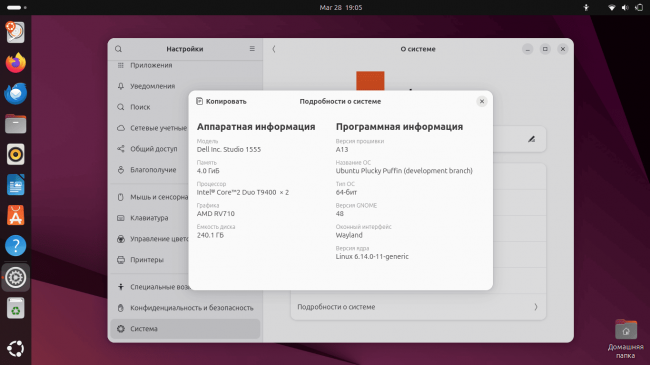Click the bell icon beside Уведомления

(121, 86)
